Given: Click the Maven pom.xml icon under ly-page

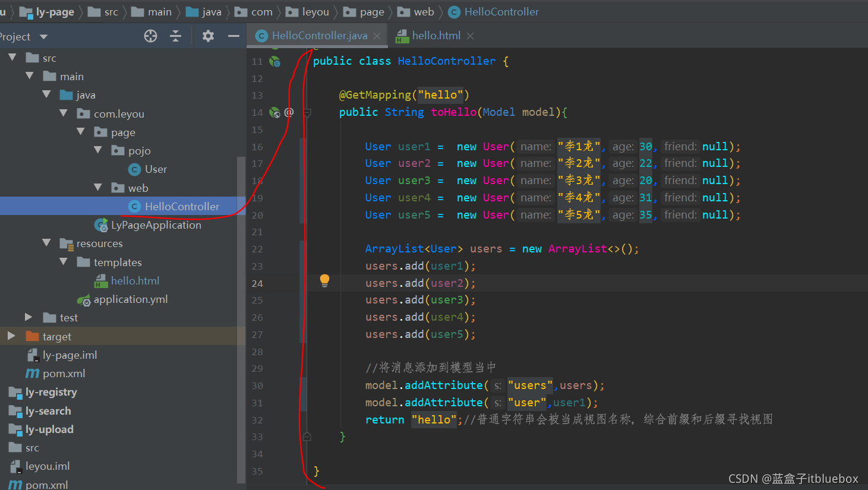Looking at the screenshot, I should click(x=32, y=374).
